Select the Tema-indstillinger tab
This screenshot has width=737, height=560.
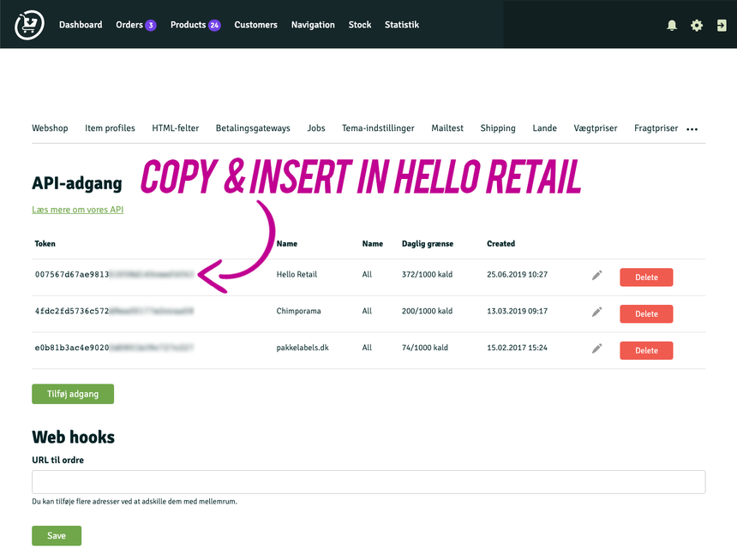378,128
